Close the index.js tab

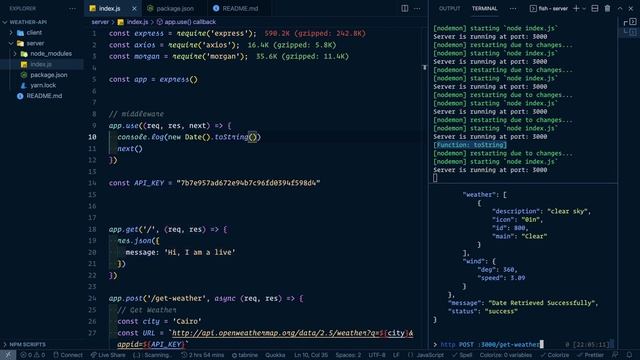pos(134,8)
